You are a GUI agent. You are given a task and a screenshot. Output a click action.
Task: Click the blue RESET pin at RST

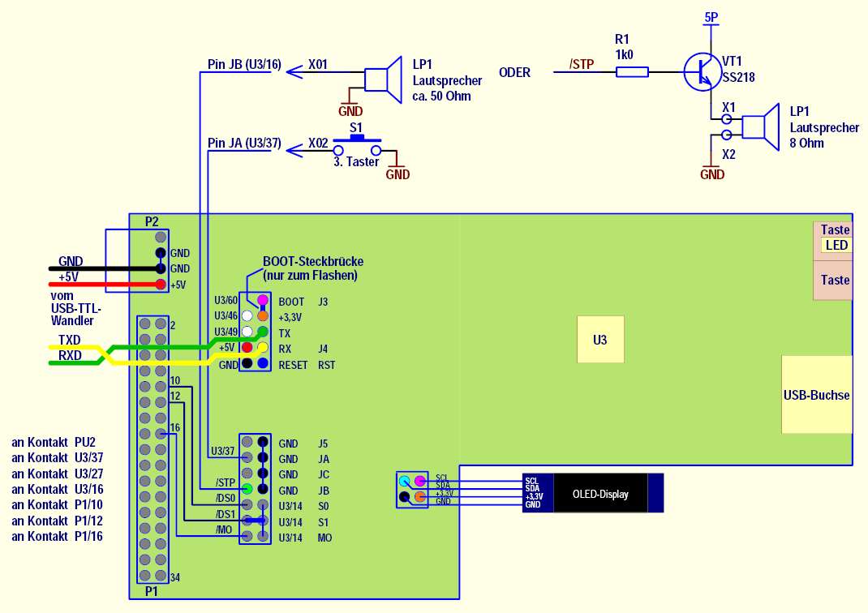click(262, 364)
